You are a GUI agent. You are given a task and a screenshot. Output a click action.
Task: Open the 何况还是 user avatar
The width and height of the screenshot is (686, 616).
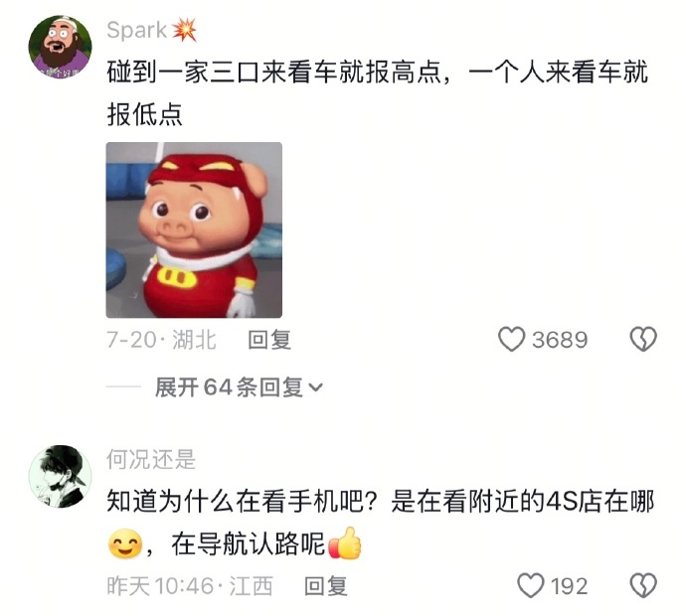(x=60, y=477)
